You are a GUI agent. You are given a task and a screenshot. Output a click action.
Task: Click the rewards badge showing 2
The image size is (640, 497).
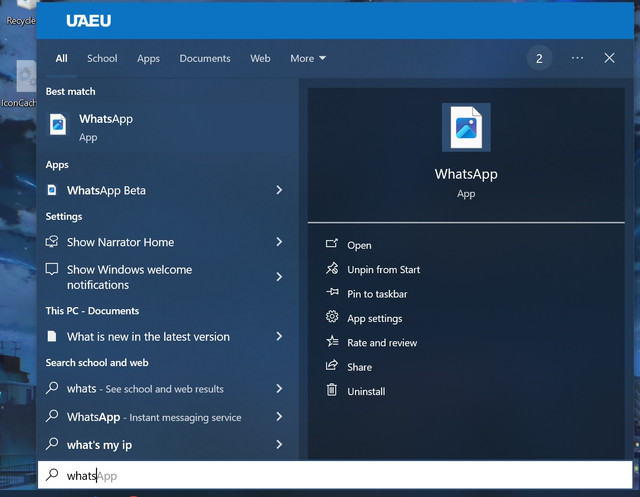click(x=539, y=58)
